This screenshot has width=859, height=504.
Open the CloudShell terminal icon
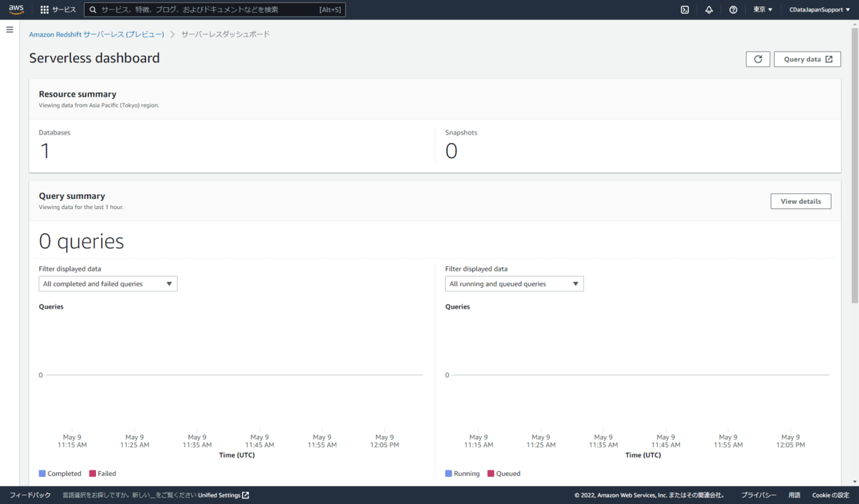685,10
